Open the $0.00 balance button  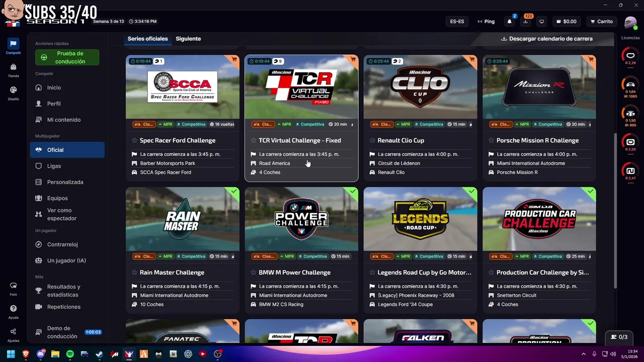(x=567, y=22)
